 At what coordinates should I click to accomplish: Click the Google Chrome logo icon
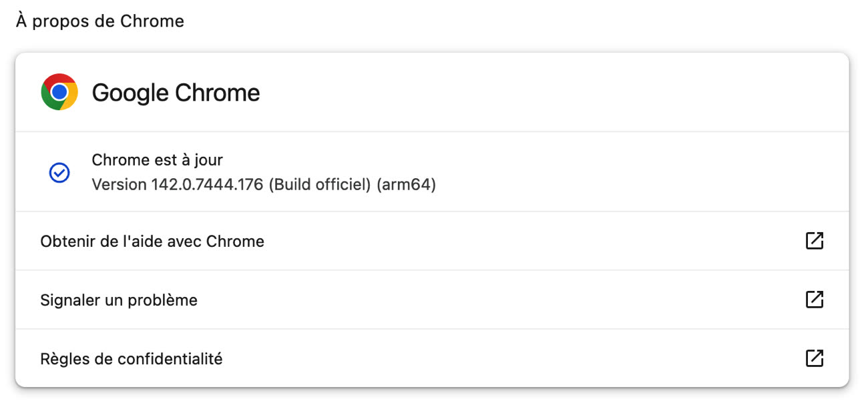click(59, 92)
